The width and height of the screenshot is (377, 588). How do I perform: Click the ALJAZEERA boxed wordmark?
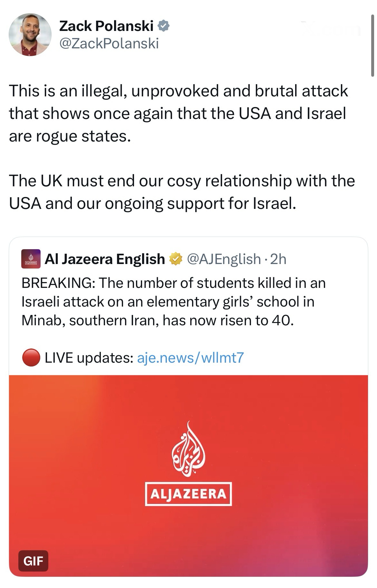point(188,494)
